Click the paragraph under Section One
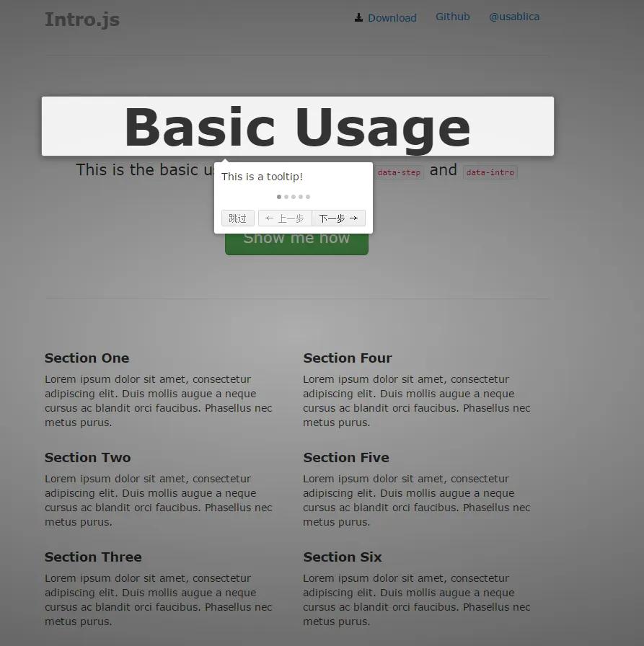The width and height of the screenshot is (644, 646). [x=159, y=401]
